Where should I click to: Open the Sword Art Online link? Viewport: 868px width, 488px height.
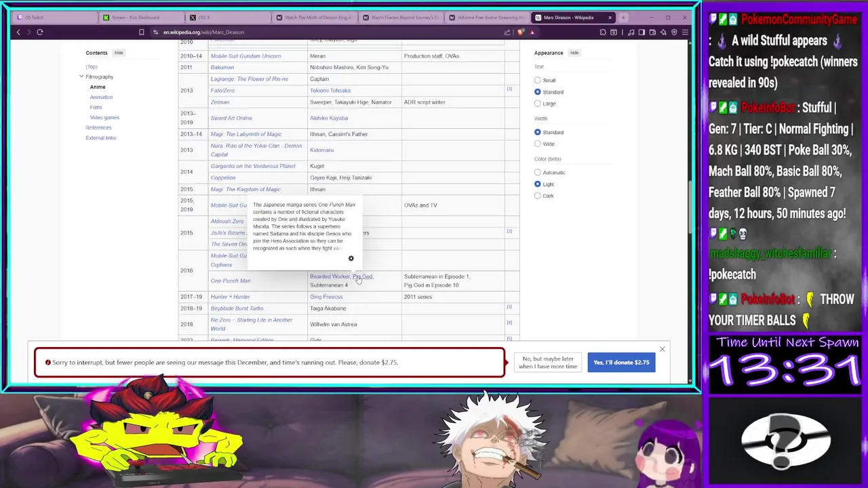231,118
